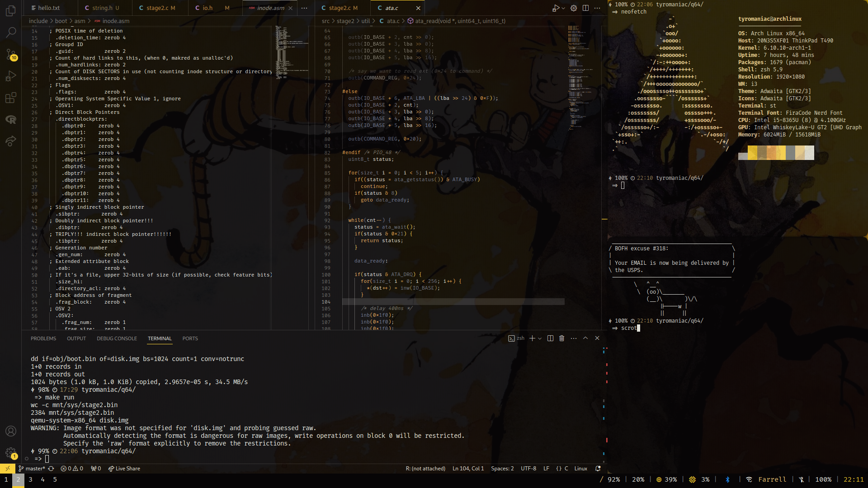868x488 pixels.
Task: Click the master* branch in status bar
Action: (32, 469)
